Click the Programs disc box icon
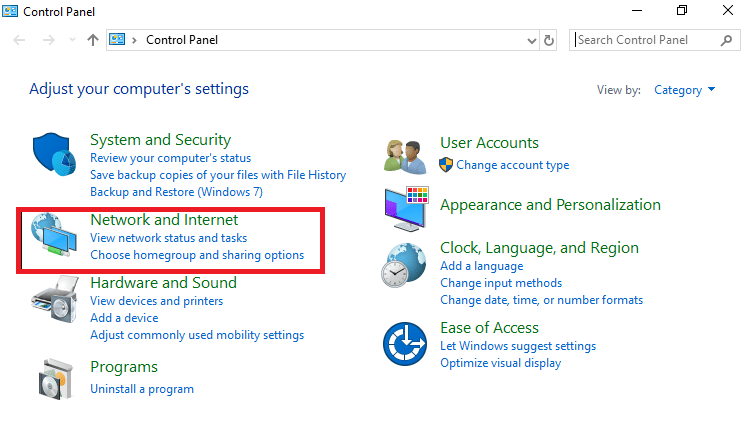Viewport: 745px width, 422px height. click(55, 377)
